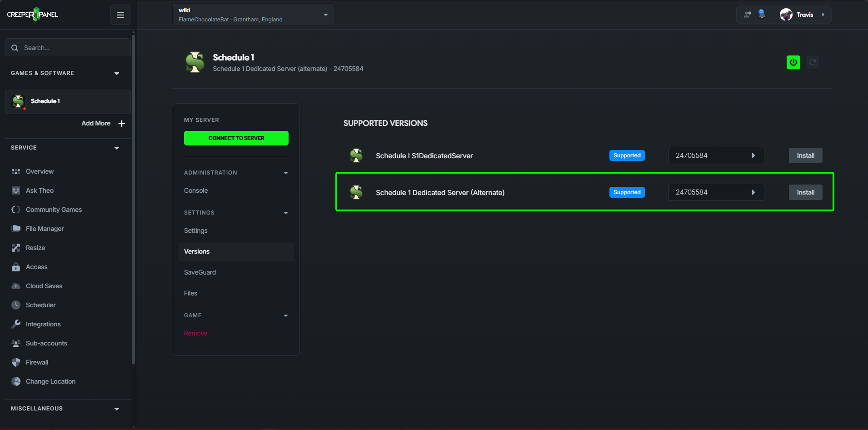Click the Cloud Saves icon

pos(16,286)
